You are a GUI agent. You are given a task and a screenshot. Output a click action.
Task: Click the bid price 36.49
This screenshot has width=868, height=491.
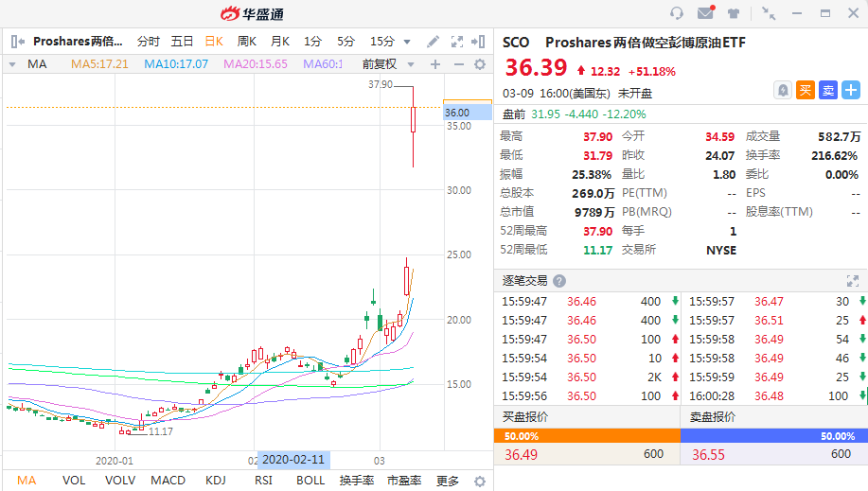click(x=521, y=455)
